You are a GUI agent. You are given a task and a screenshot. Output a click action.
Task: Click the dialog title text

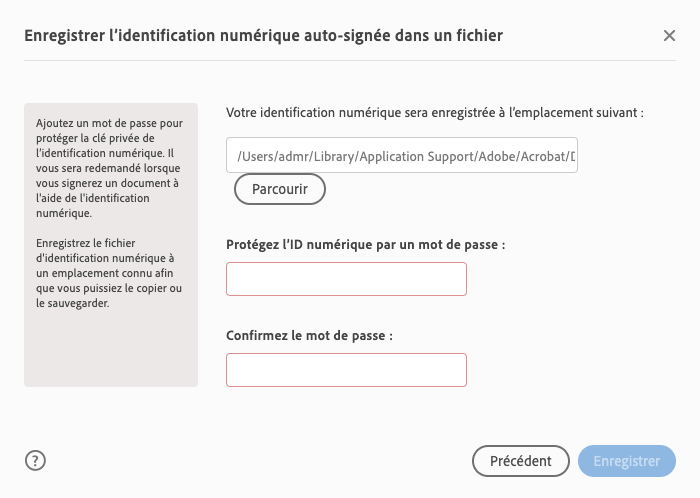(262, 36)
